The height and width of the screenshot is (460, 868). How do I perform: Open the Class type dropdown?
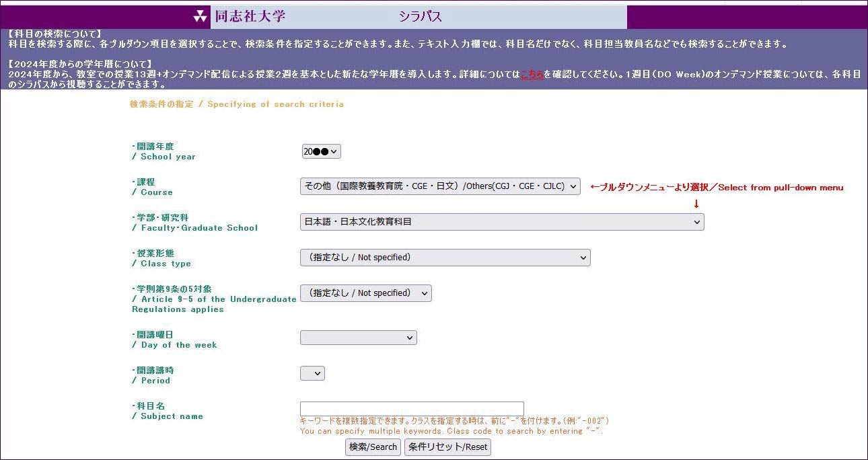click(x=445, y=258)
